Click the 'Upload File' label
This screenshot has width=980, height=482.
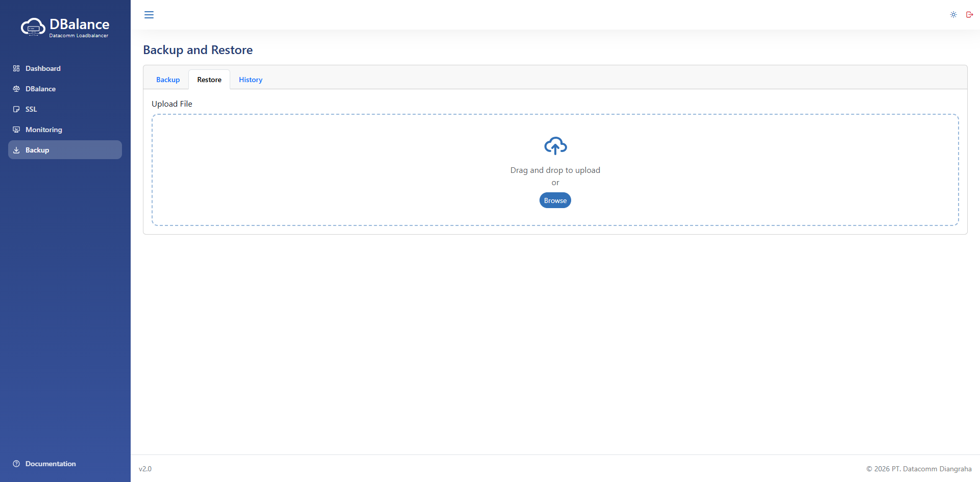pyautogui.click(x=172, y=104)
